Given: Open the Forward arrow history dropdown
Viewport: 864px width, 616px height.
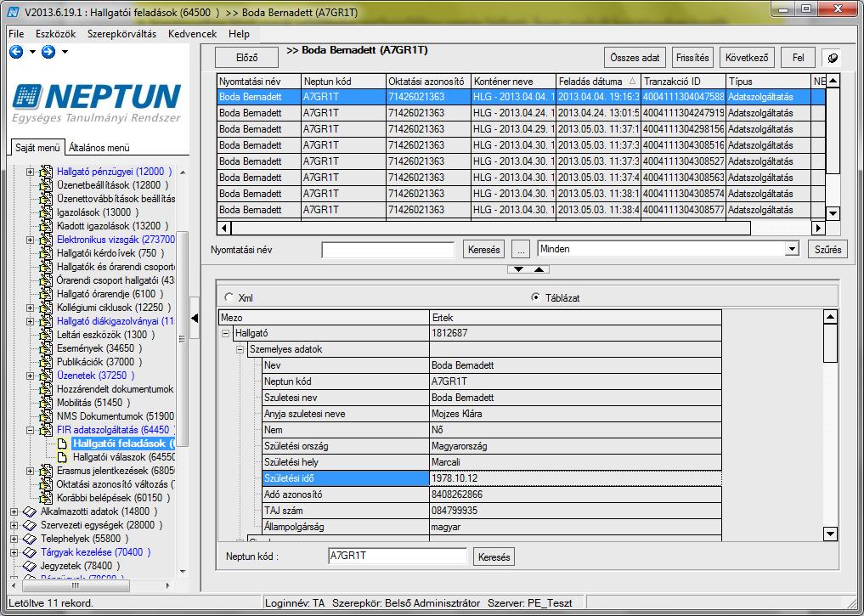Looking at the screenshot, I should coord(65,52).
